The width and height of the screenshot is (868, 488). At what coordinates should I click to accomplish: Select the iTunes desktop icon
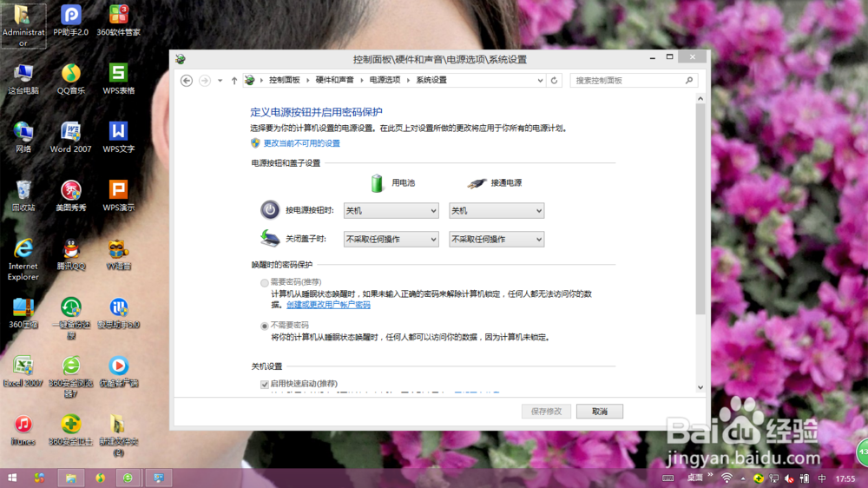pyautogui.click(x=23, y=430)
